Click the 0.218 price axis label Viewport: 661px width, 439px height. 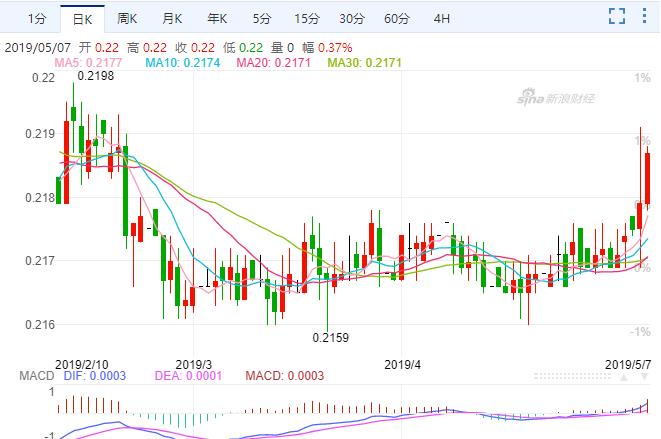[x=40, y=197]
